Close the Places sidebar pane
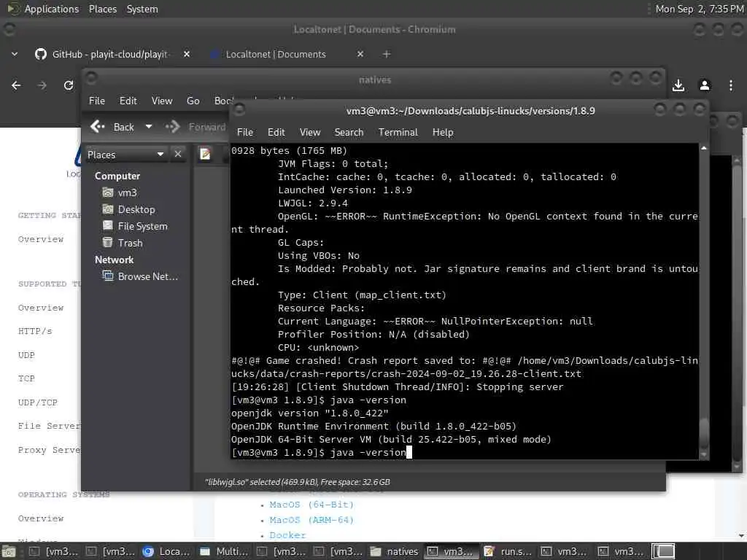 [178, 155]
